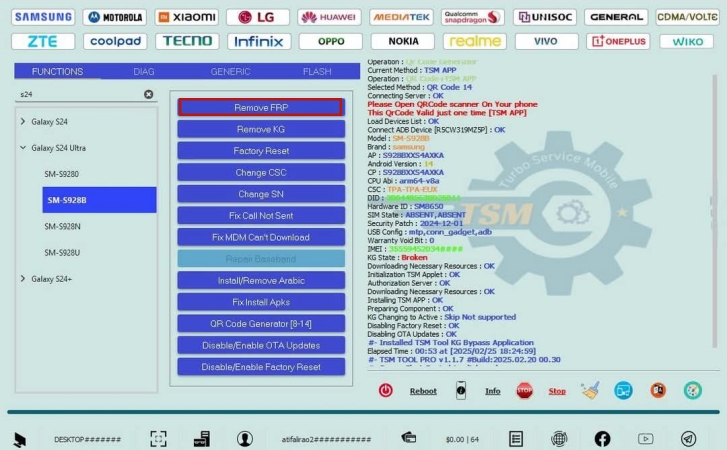
Task: Click the Remove FRP button
Action: (x=261, y=108)
